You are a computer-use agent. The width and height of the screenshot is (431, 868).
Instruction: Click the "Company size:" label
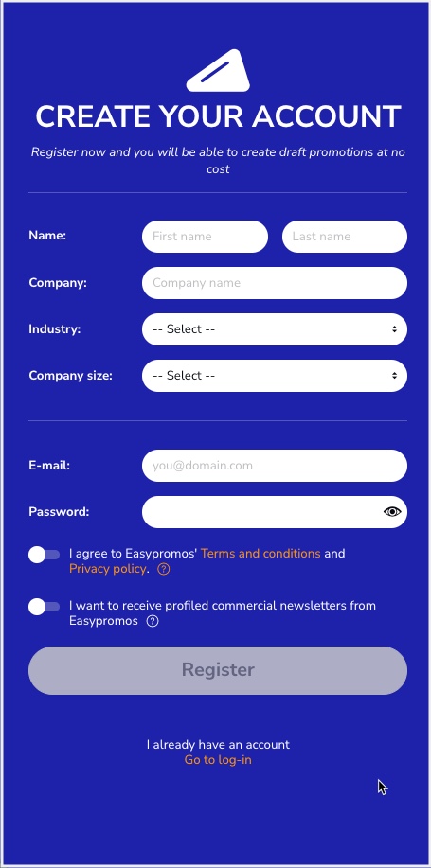click(70, 376)
